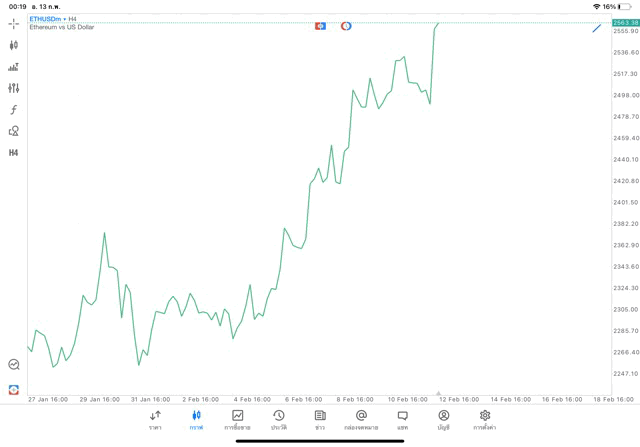Screen dimensions: 640x447
Task: Expand the ETHUSDm symbol dropdown
Action: point(48,19)
